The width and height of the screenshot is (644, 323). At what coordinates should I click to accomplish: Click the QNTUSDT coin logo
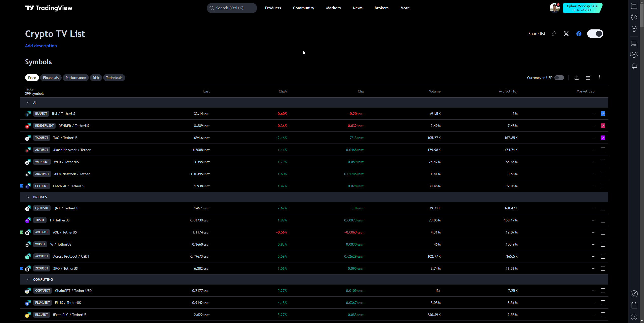[28, 208]
